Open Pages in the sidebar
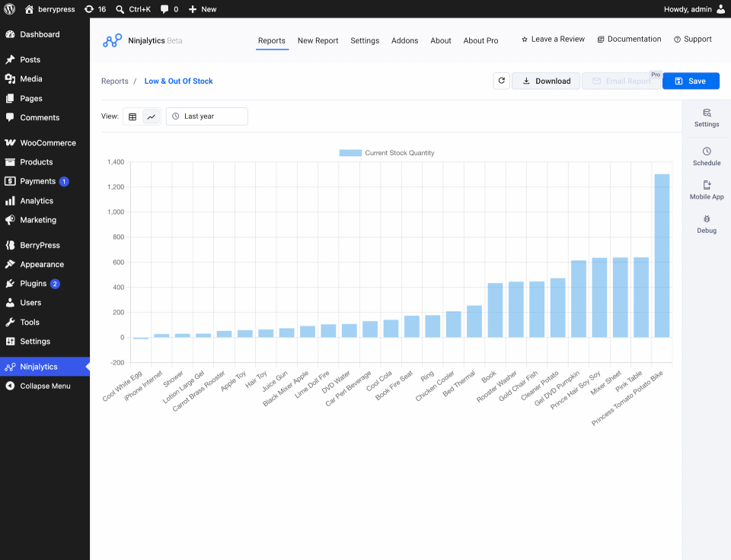 45,98
